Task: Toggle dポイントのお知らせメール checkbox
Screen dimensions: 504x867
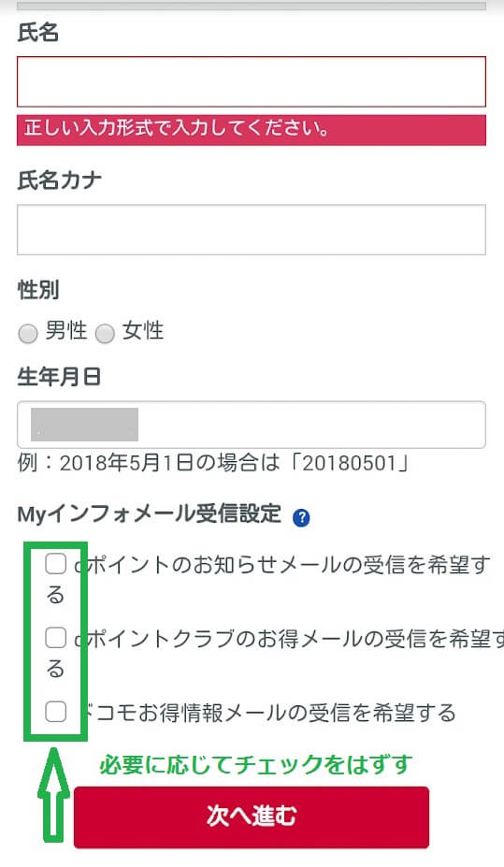Action: (x=55, y=564)
